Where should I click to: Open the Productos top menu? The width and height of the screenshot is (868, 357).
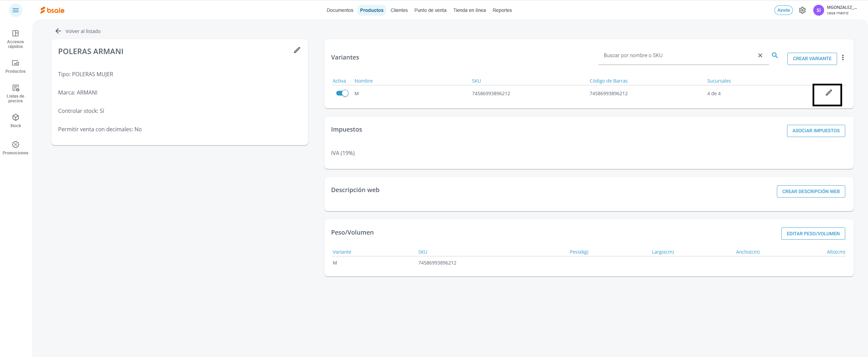pyautogui.click(x=372, y=10)
